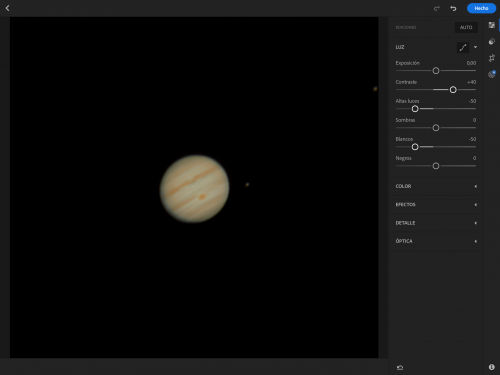This screenshot has width=500, height=375.
Task: Expand the Efectos section
Action: (x=436, y=205)
